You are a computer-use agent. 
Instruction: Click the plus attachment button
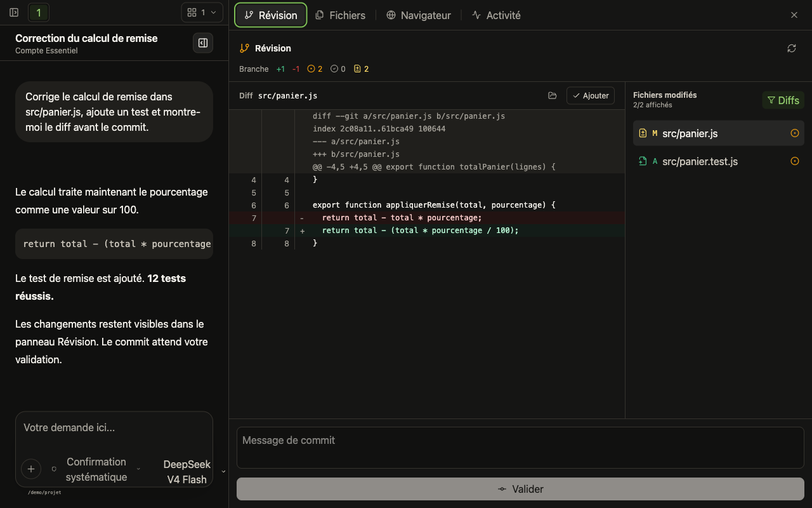31,469
